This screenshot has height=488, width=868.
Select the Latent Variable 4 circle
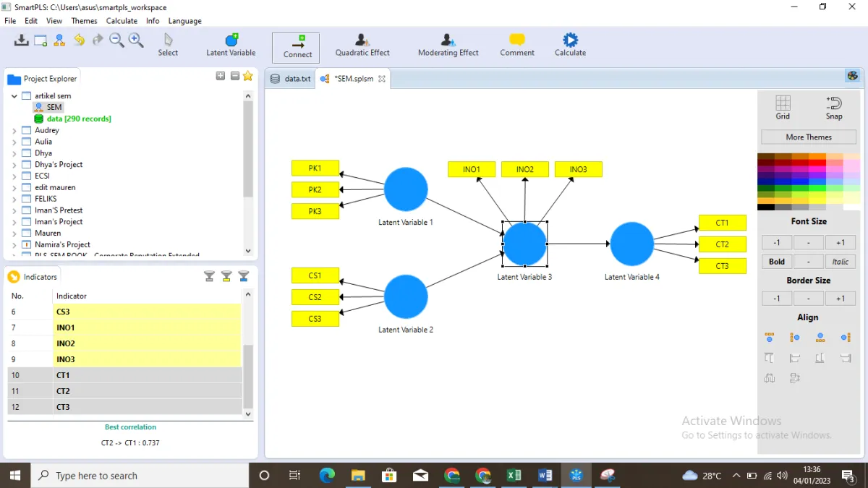click(632, 244)
